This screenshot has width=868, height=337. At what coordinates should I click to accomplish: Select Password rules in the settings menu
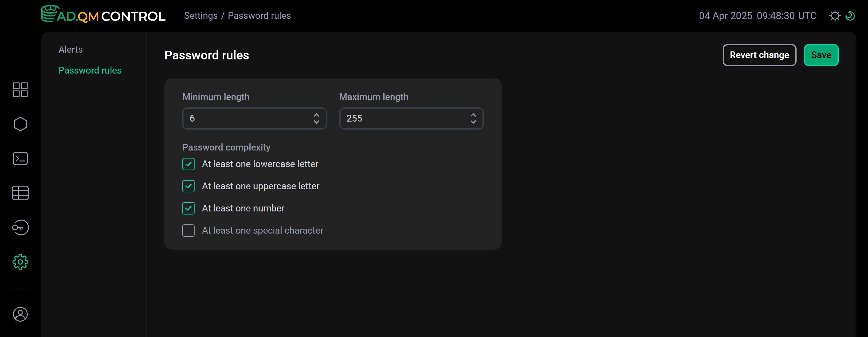click(90, 70)
